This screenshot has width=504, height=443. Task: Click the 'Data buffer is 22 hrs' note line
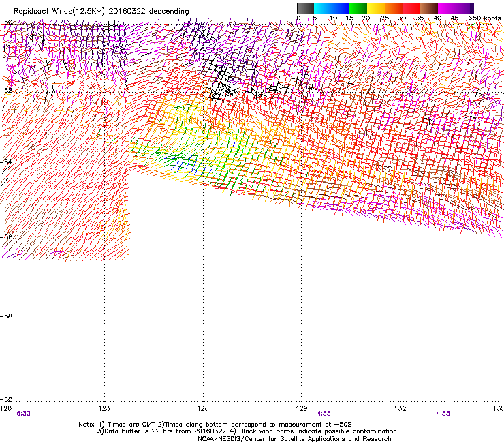tap(247, 431)
